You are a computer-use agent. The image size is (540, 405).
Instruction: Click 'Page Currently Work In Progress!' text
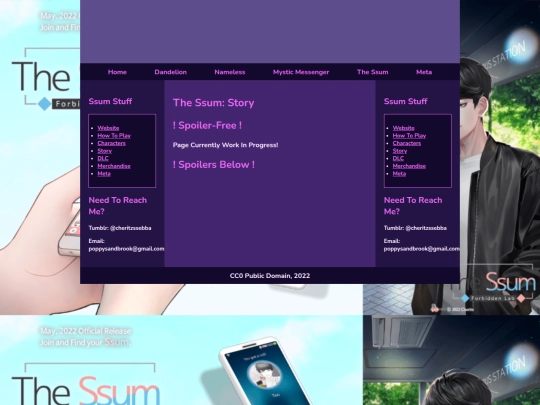click(226, 145)
